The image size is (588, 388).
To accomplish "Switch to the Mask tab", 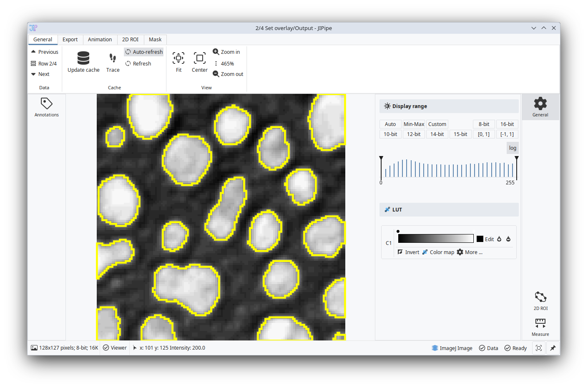I will pyautogui.click(x=155, y=40).
